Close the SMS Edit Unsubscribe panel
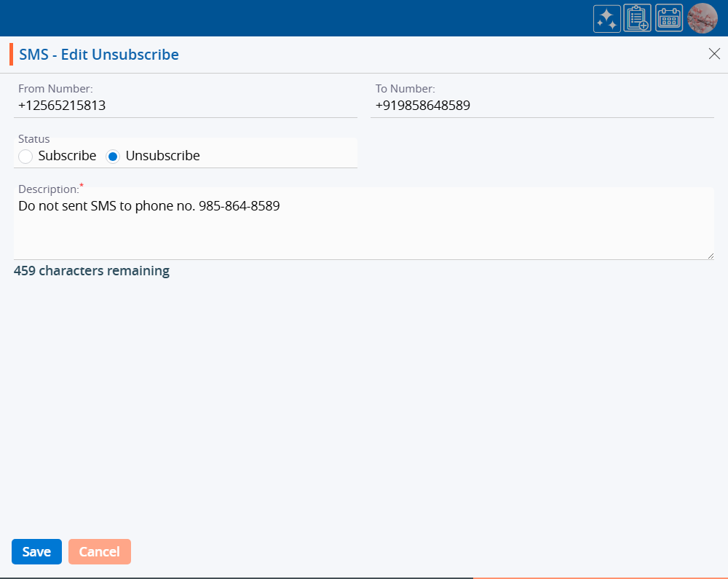The image size is (728, 579). [714, 54]
